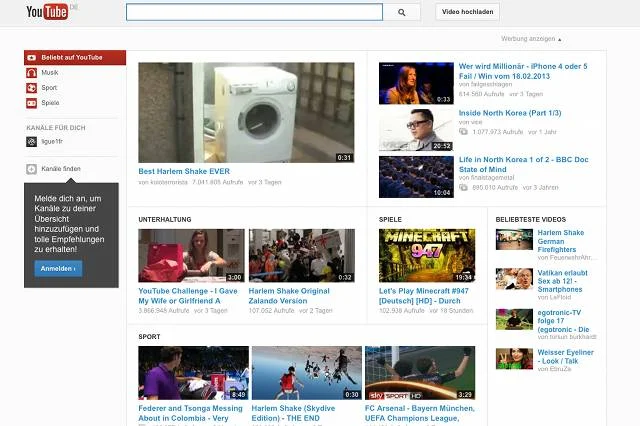The image size is (640, 426).
Task: Open Harlem Shake Zalando thumbnail
Action: [x=302, y=255]
